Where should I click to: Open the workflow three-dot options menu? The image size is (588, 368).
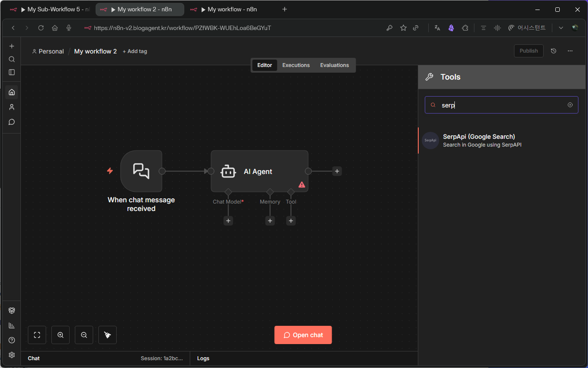point(570,51)
